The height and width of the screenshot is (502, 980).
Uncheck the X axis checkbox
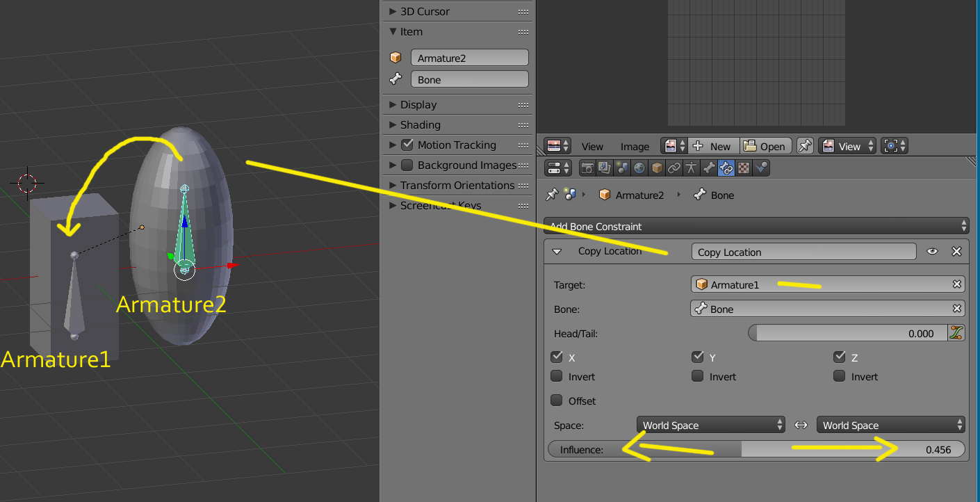coord(557,357)
